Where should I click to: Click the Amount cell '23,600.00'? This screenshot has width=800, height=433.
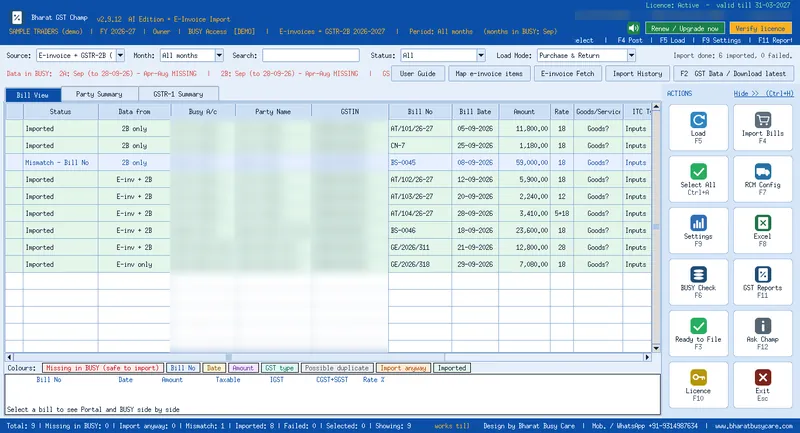tap(524, 231)
